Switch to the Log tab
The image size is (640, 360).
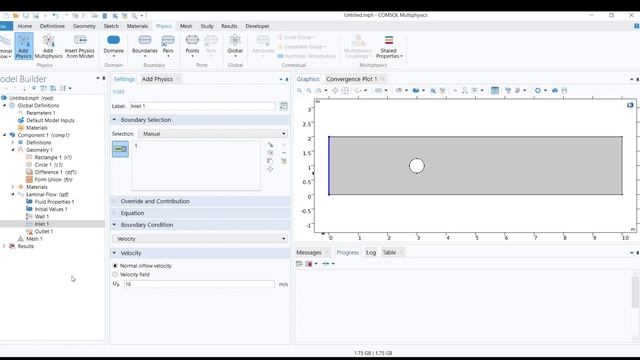(x=371, y=253)
